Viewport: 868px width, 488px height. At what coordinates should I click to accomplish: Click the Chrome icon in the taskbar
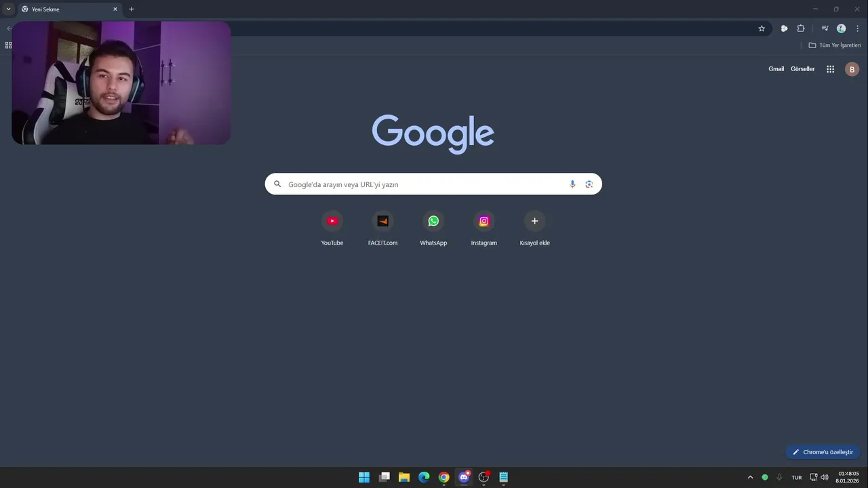point(443,477)
